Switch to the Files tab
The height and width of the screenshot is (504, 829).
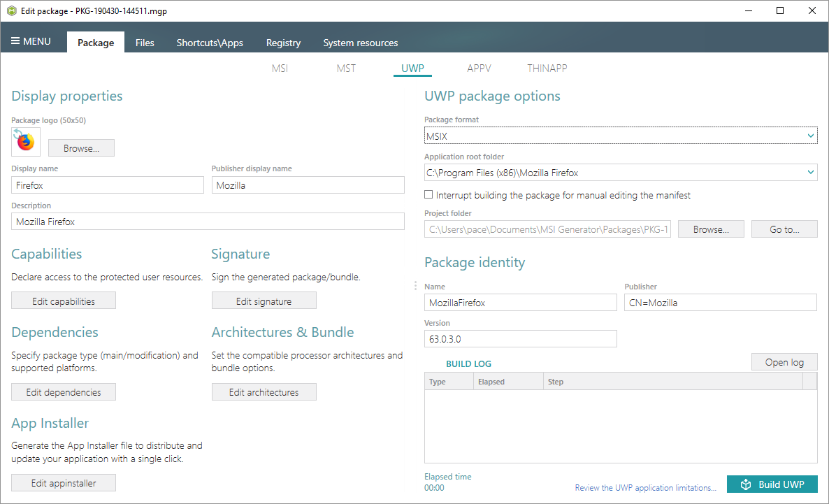(x=144, y=43)
